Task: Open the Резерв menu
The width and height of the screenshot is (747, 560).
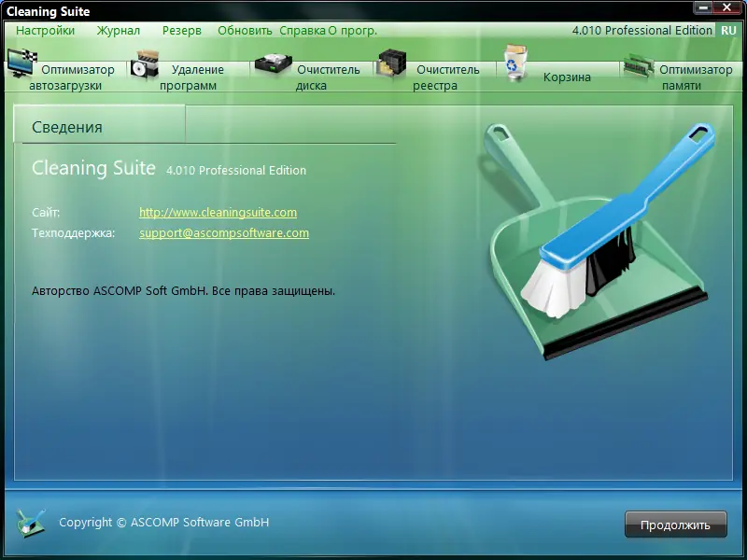Action: [181, 31]
